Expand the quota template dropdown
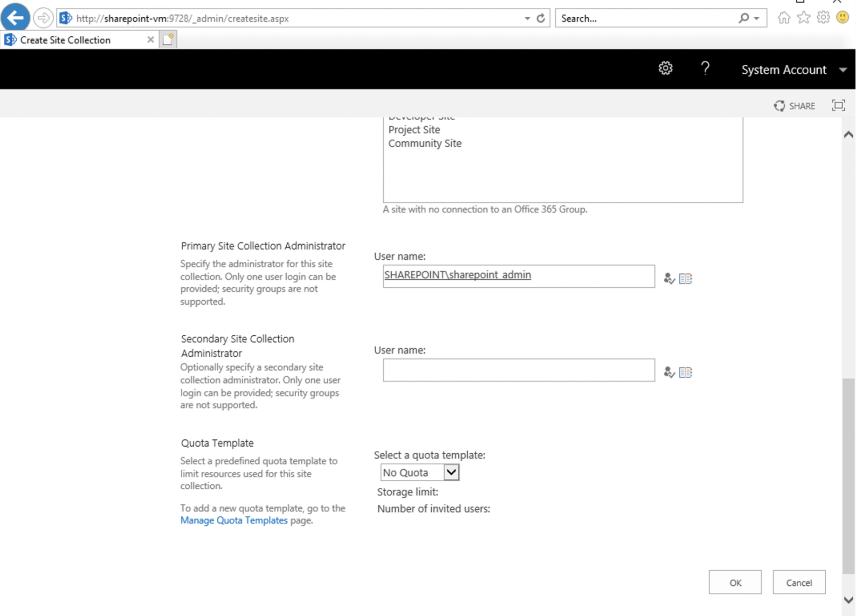Viewport: 856px width, 616px height. click(x=451, y=472)
